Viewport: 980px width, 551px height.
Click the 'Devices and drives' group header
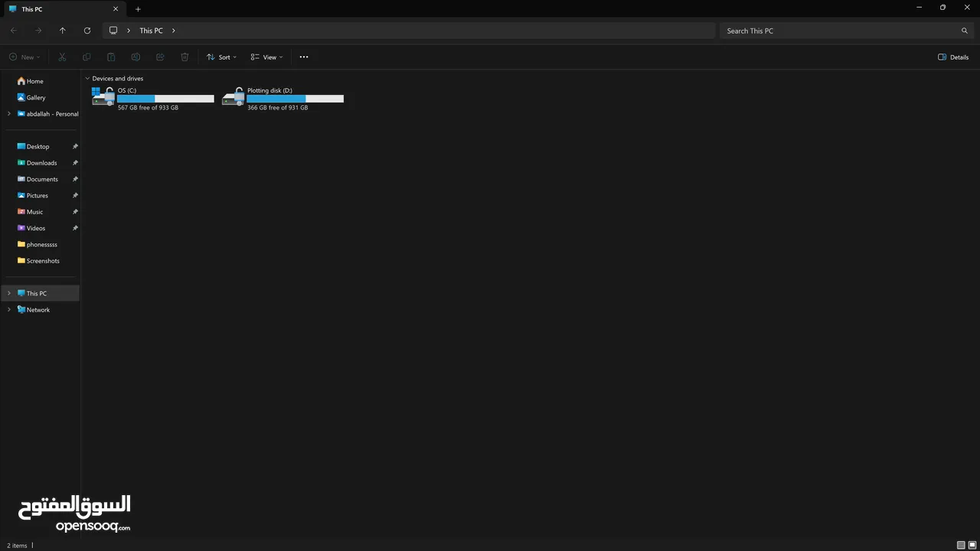(x=118, y=79)
